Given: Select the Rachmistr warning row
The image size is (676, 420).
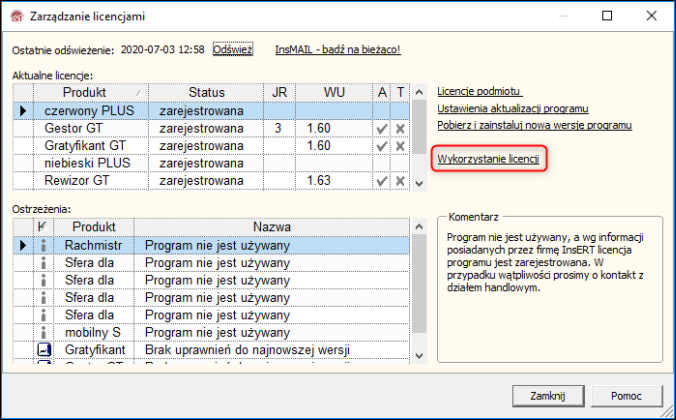Looking at the screenshot, I should point(211,245).
